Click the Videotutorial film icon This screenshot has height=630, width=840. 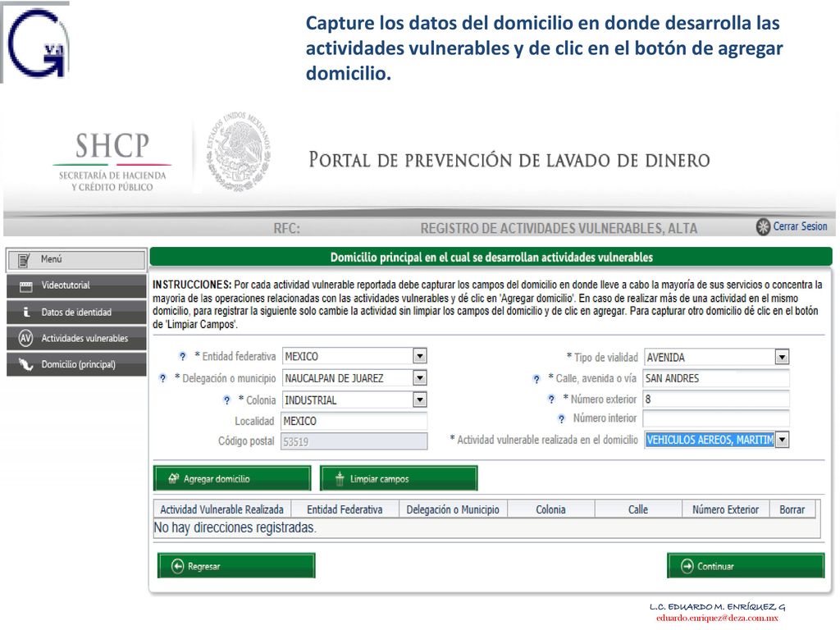(x=25, y=286)
